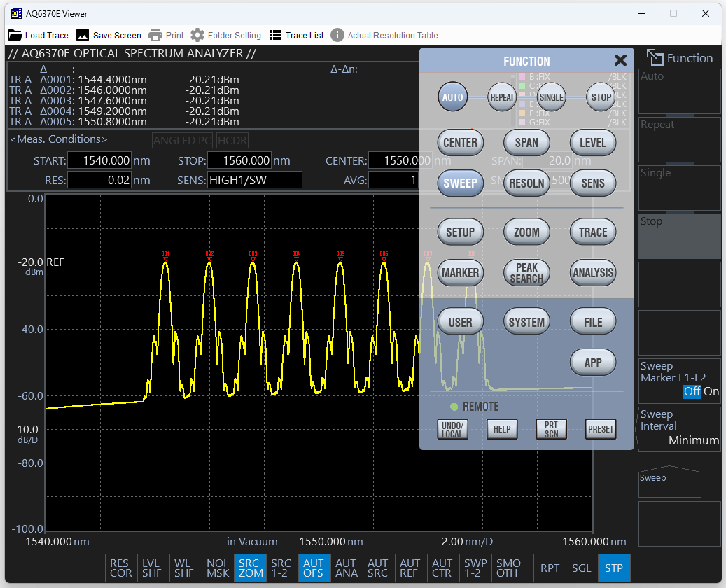Open the Trace List icon
Image resolution: width=726 pixels, height=588 pixels.
pos(276,35)
